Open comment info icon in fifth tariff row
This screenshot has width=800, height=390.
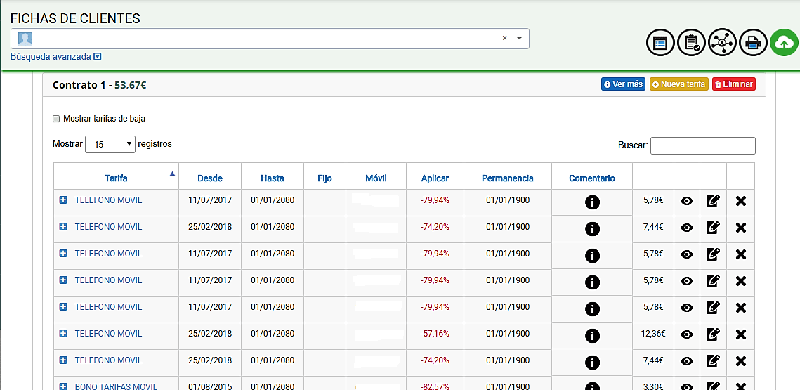[592, 309]
